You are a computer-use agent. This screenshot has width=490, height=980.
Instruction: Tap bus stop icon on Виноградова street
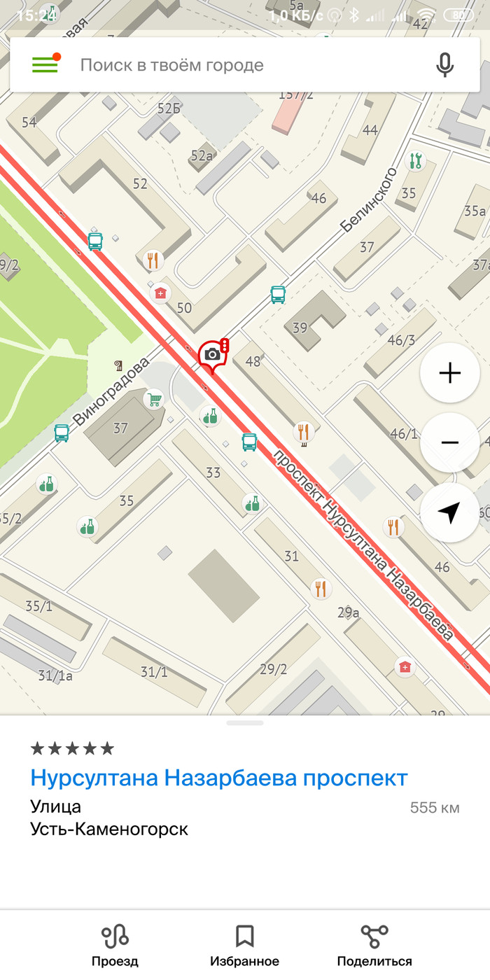point(62,433)
